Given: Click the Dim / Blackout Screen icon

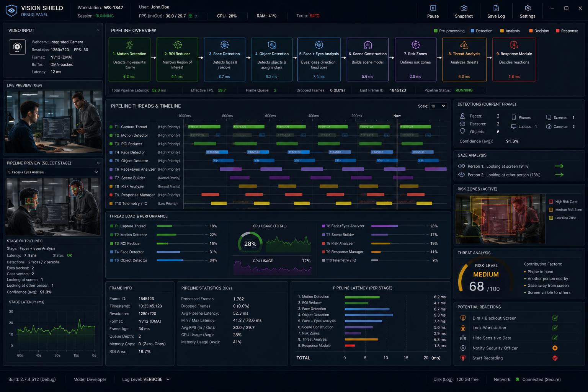Looking at the screenshot, I should point(463,318).
